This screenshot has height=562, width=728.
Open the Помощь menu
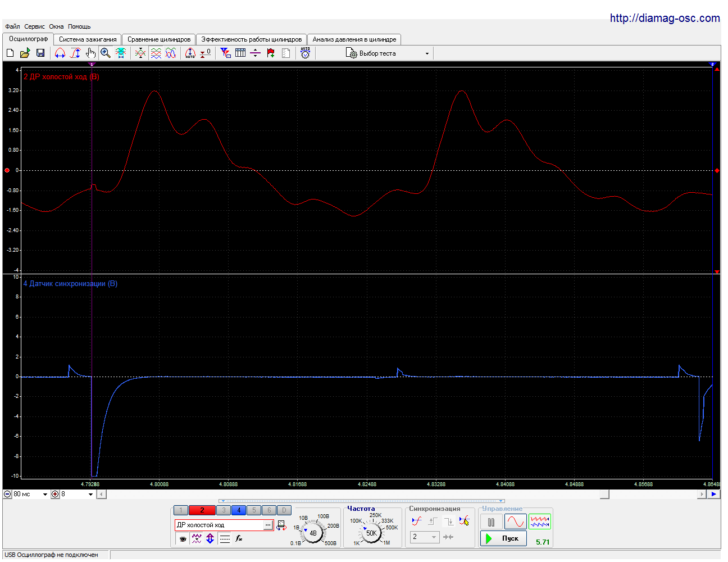click(x=79, y=26)
